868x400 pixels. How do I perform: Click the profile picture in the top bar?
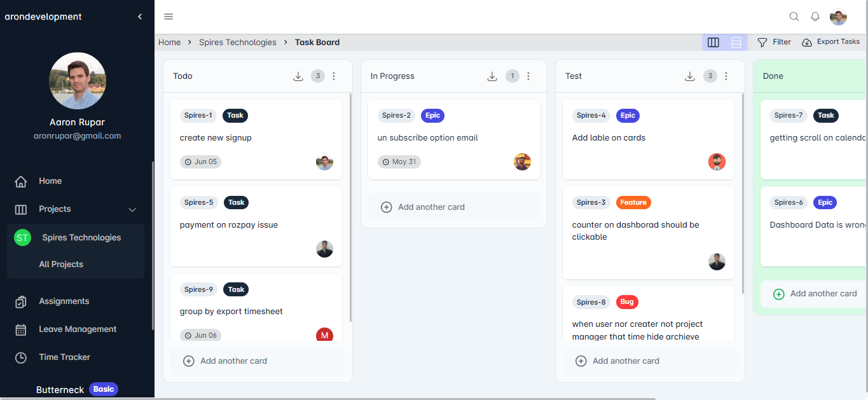point(838,17)
